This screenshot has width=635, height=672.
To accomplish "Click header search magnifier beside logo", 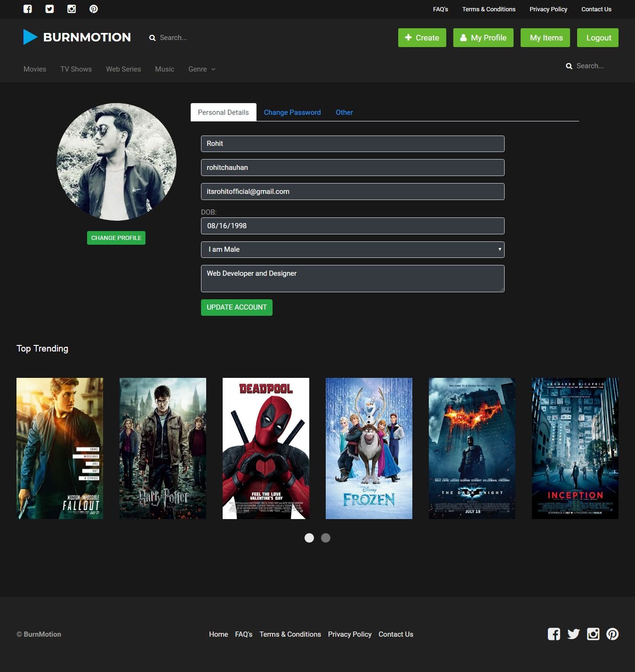I will [x=153, y=38].
